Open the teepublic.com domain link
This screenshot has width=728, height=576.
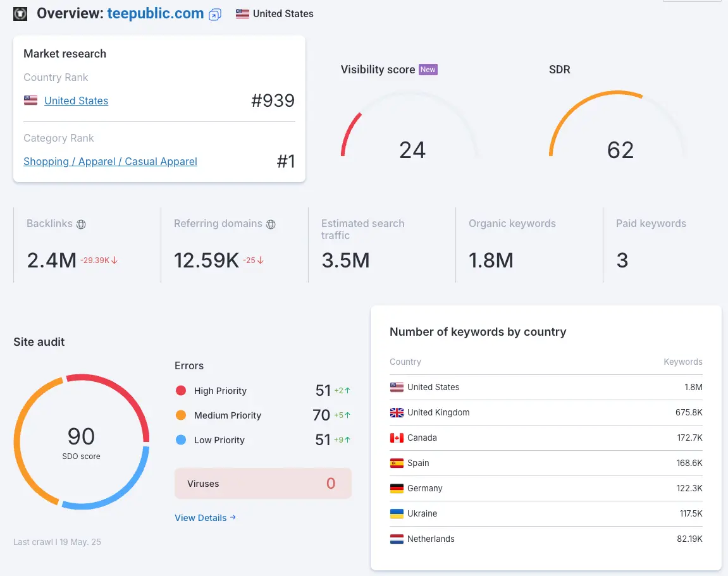click(156, 13)
